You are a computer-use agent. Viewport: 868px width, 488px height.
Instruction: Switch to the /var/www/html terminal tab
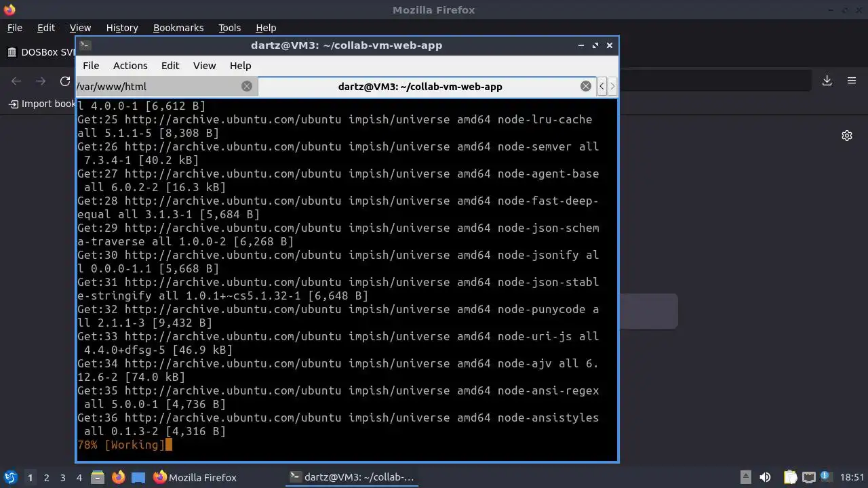coord(167,87)
